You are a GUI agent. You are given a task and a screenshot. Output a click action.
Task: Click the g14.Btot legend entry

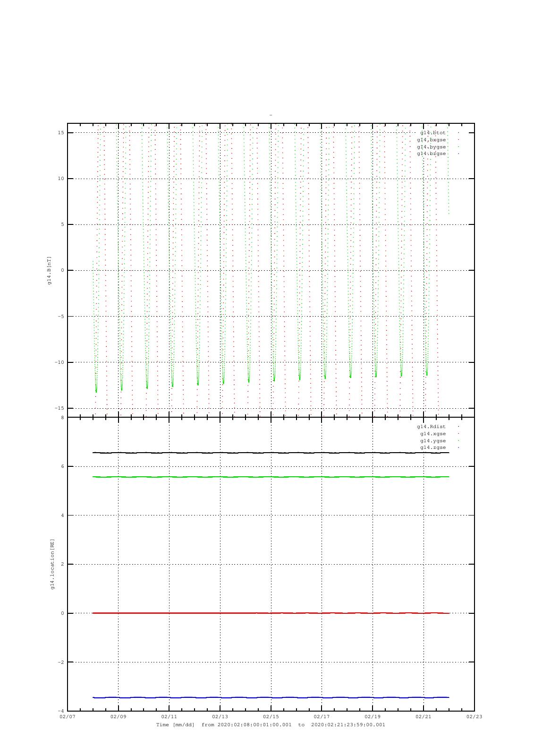click(x=433, y=133)
